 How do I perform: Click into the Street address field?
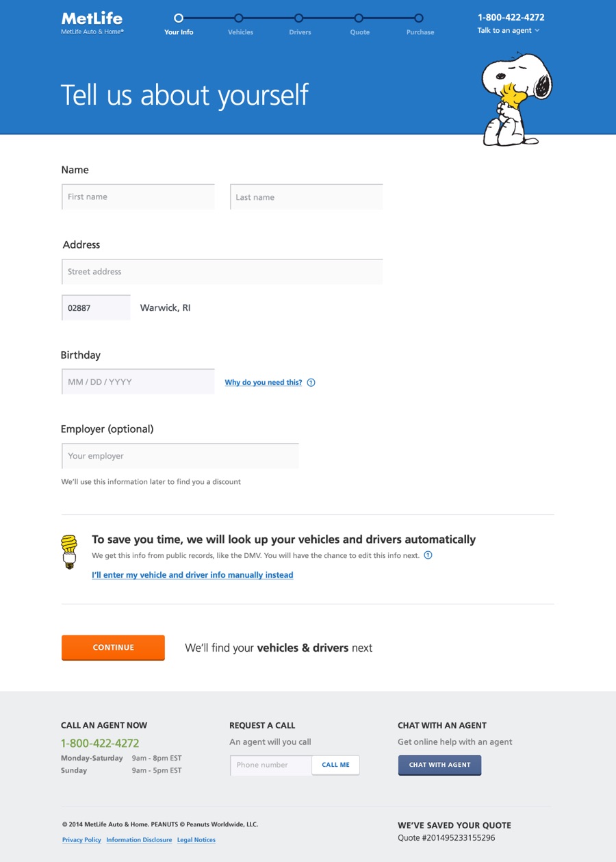222,272
